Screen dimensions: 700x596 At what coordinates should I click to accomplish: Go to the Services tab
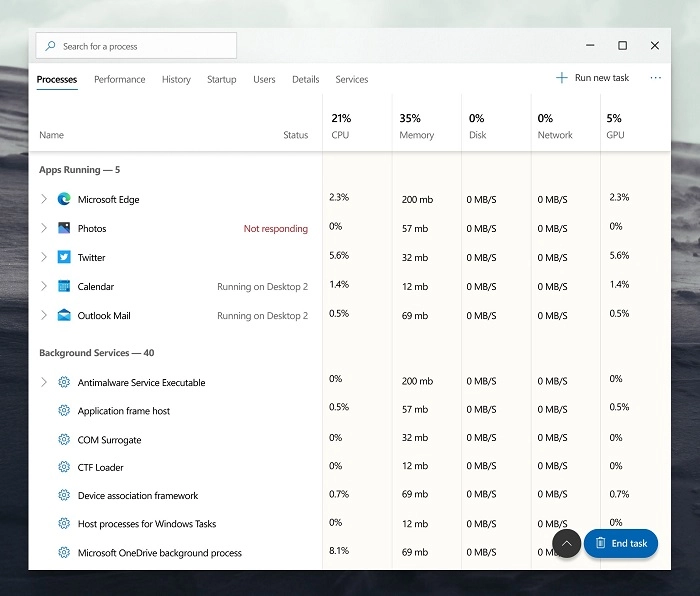pyautogui.click(x=351, y=79)
